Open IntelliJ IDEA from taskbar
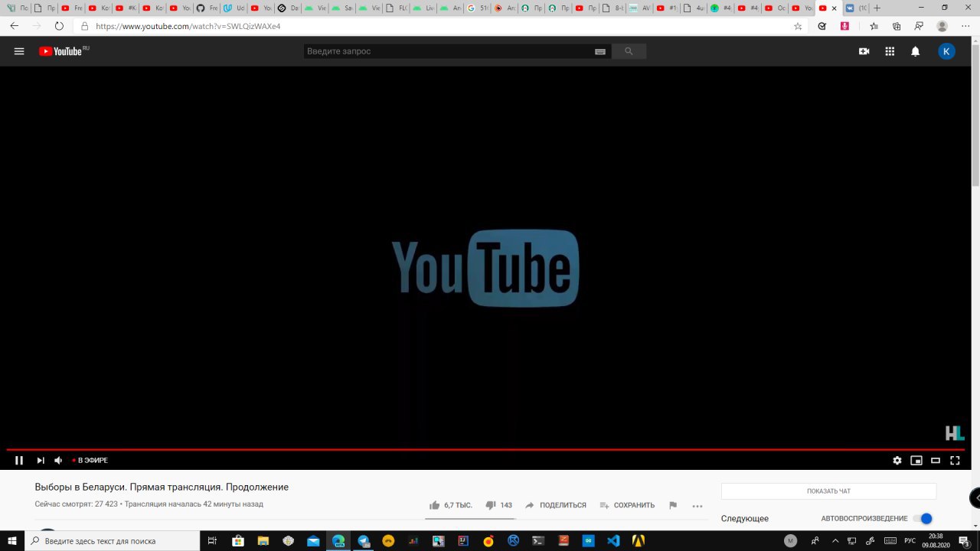 coord(463,541)
